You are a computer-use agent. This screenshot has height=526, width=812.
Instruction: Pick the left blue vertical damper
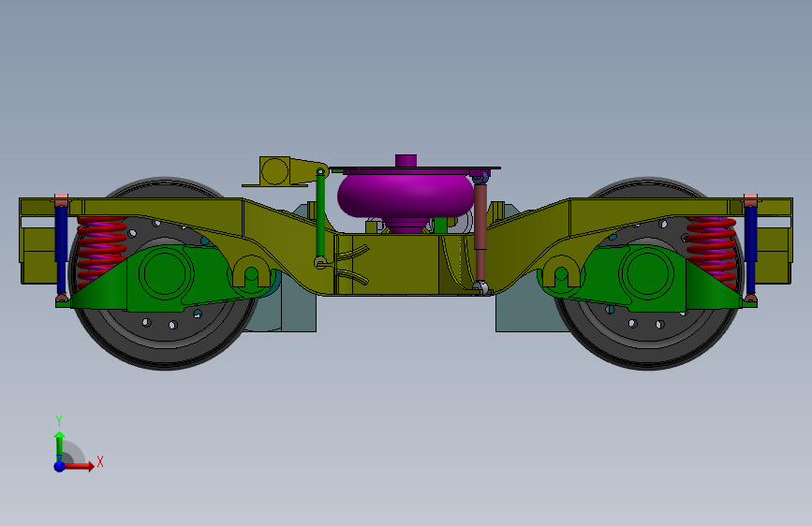(x=61, y=250)
